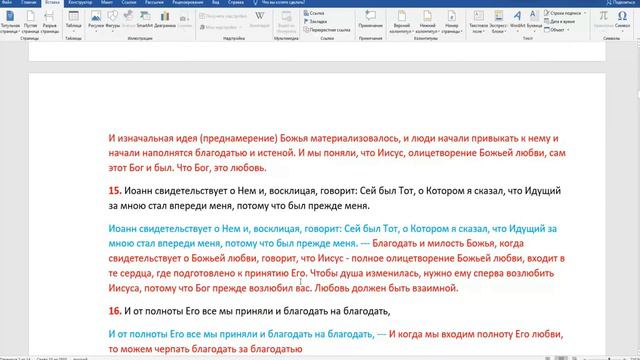This screenshot has height=360, width=640.
Task: Open the Справка tab
Action: 236,2
